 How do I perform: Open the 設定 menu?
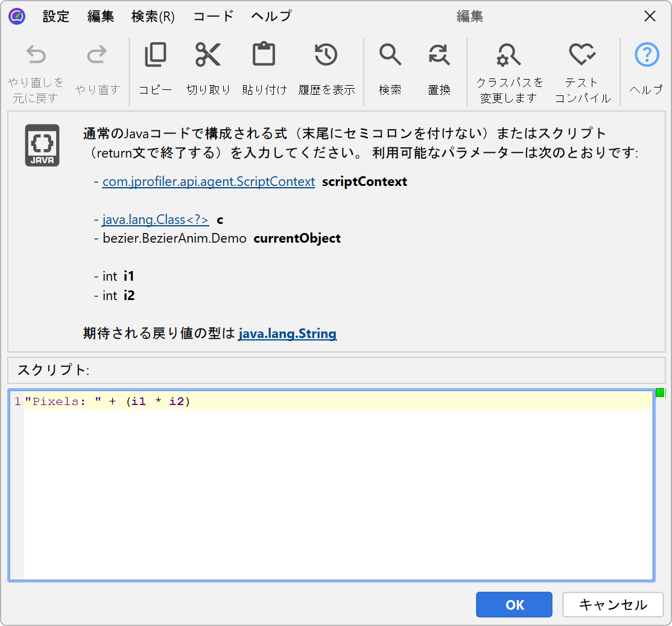tap(56, 16)
